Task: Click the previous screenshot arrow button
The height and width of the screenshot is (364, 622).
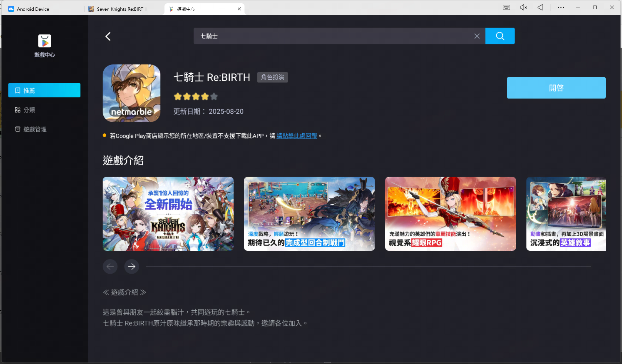Action: click(110, 267)
